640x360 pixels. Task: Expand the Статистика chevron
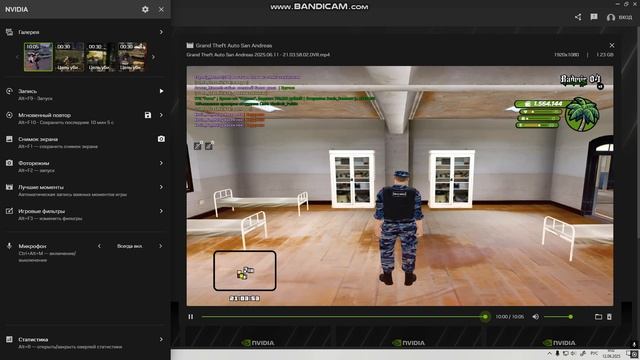click(x=161, y=339)
